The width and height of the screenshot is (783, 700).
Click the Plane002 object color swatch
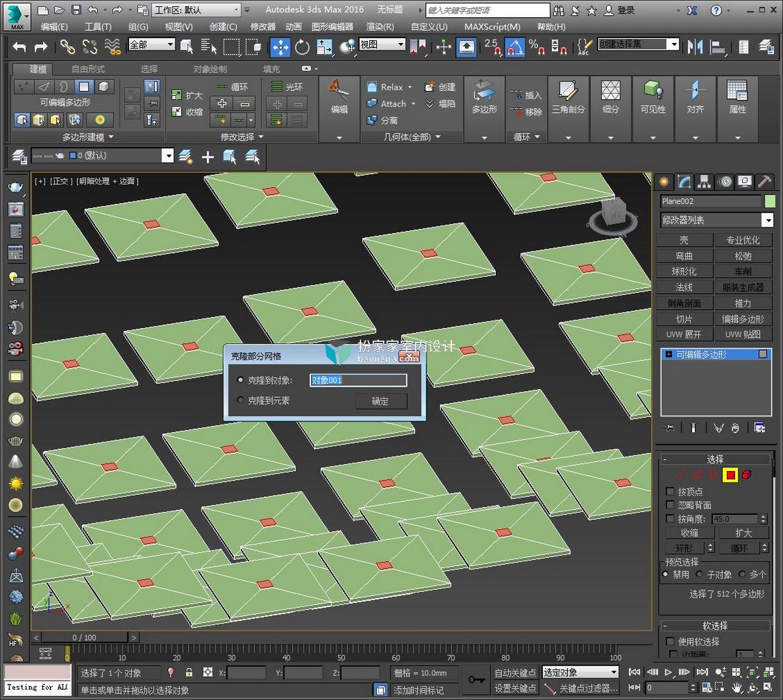pos(769,201)
